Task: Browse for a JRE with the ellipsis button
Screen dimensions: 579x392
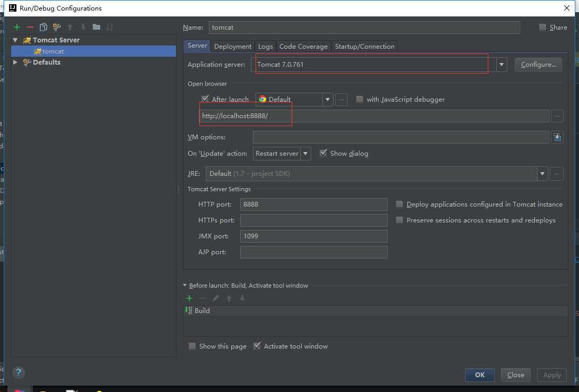Action: point(557,174)
